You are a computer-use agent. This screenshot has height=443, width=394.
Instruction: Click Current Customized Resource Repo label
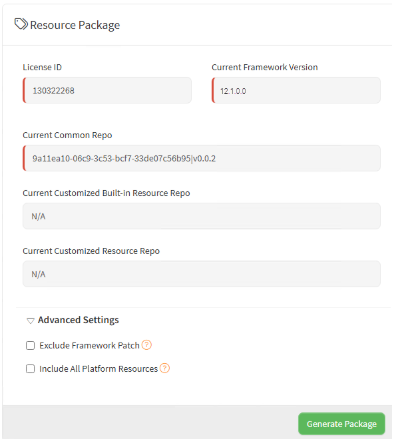click(x=91, y=251)
